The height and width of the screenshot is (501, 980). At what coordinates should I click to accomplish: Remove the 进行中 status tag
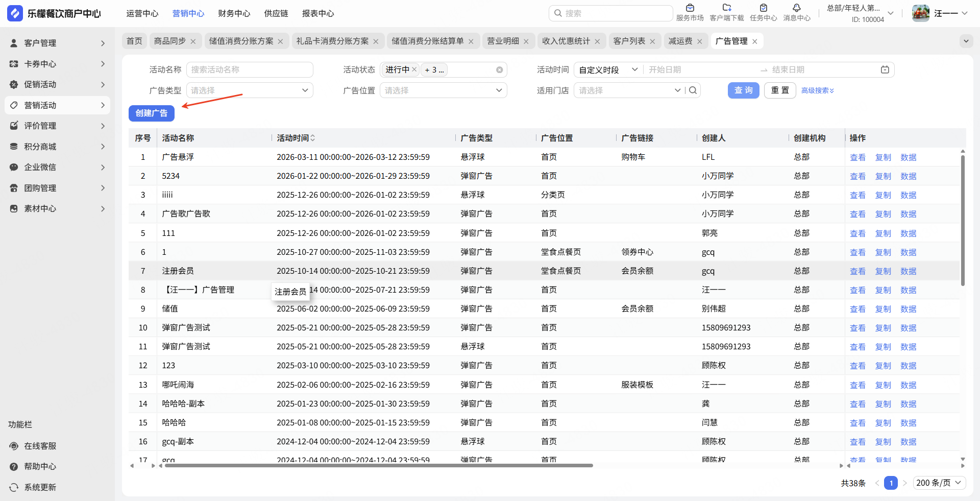[x=414, y=69]
